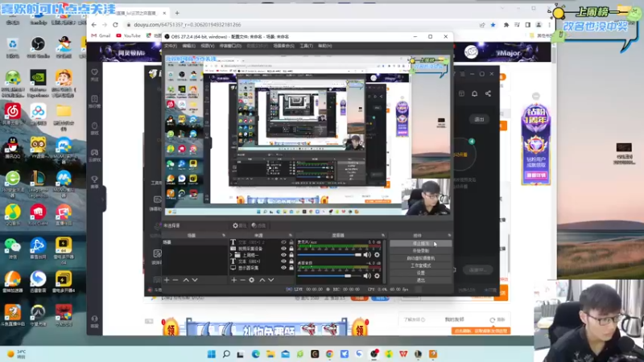Open OBS 工具(T) menu
The image size is (644, 362).
pos(307,46)
